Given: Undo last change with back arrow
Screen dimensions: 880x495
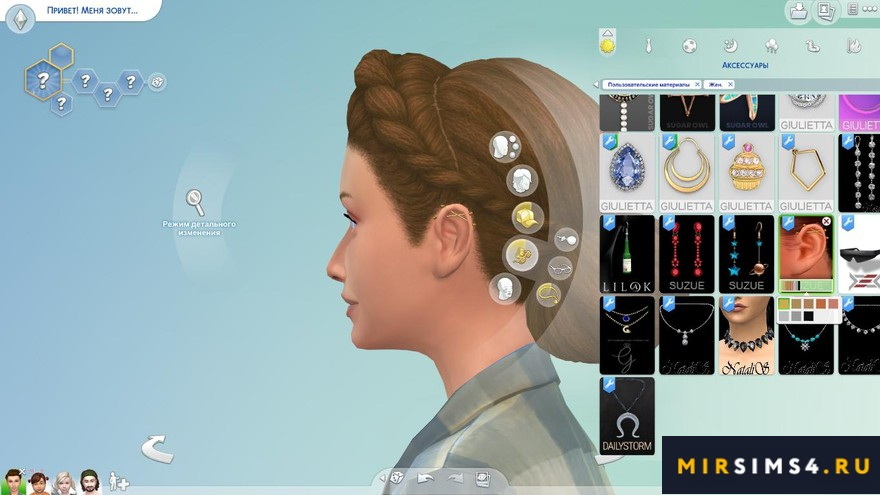Looking at the screenshot, I should [425, 479].
